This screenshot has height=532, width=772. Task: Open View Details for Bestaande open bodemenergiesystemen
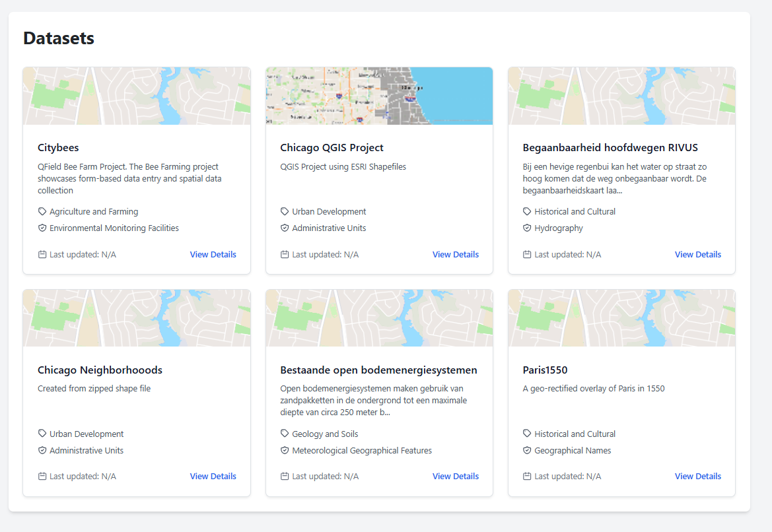(x=455, y=477)
